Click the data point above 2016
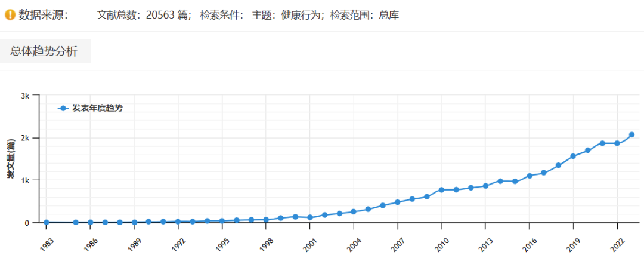Image resolution: width=644 pixels, height=261 pixels. [x=530, y=176]
